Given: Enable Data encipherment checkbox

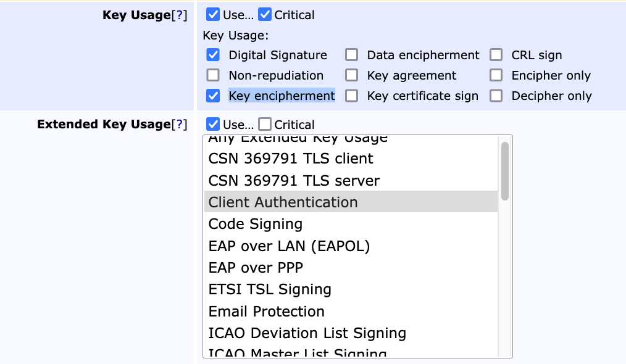Looking at the screenshot, I should 351,55.
